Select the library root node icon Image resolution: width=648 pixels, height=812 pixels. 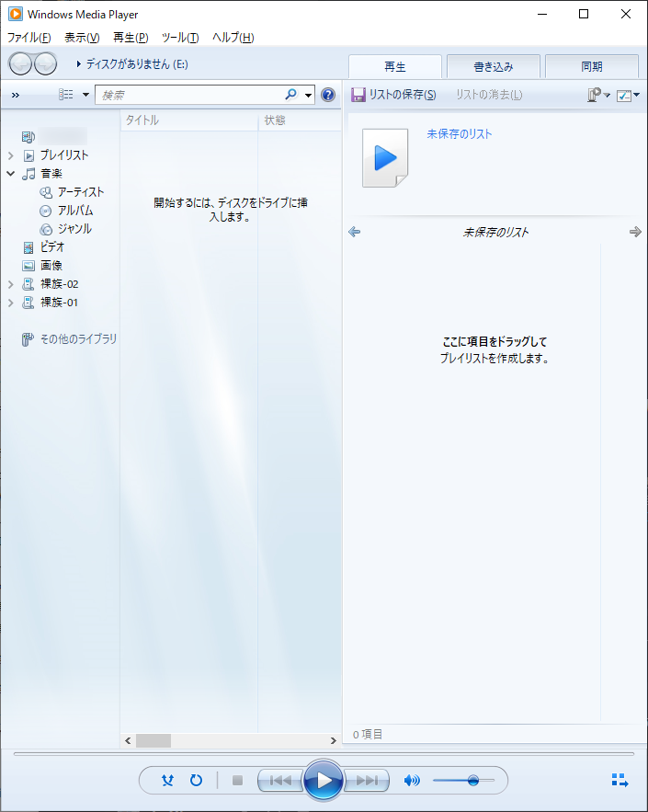pos(28,137)
